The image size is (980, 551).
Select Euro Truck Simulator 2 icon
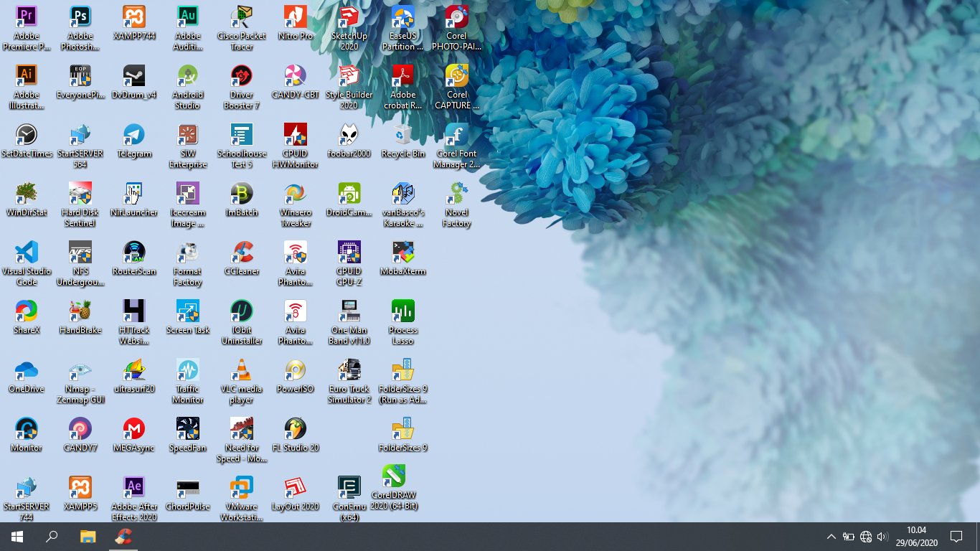tap(349, 380)
